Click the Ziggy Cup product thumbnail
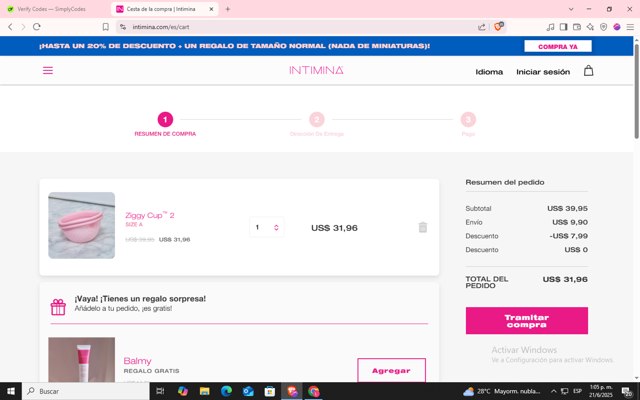 (x=82, y=225)
